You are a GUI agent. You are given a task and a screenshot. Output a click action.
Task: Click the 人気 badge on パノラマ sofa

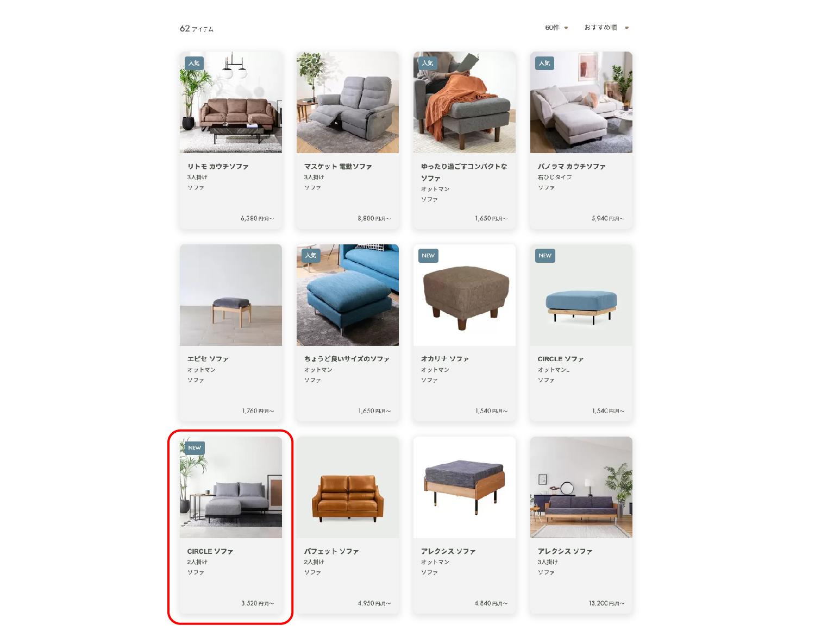tap(544, 64)
